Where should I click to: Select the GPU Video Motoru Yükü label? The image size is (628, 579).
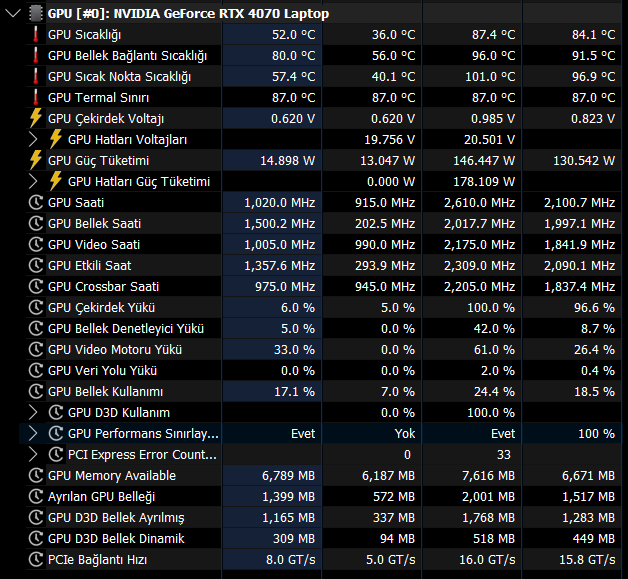pyautogui.click(x=115, y=350)
